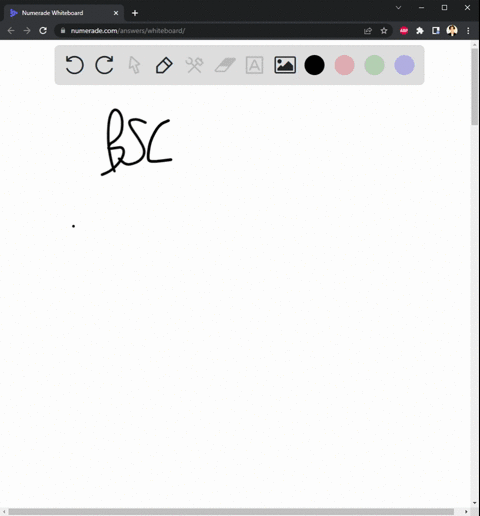Open a new browser tab
This screenshot has height=516, width=480.
pos(135,13)
